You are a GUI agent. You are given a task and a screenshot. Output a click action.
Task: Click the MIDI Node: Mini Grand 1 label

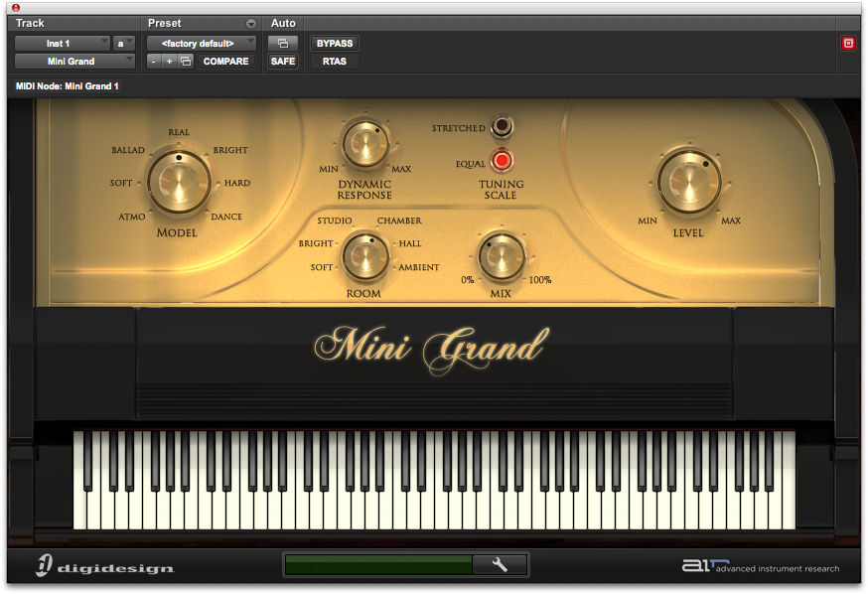(67, 86)
